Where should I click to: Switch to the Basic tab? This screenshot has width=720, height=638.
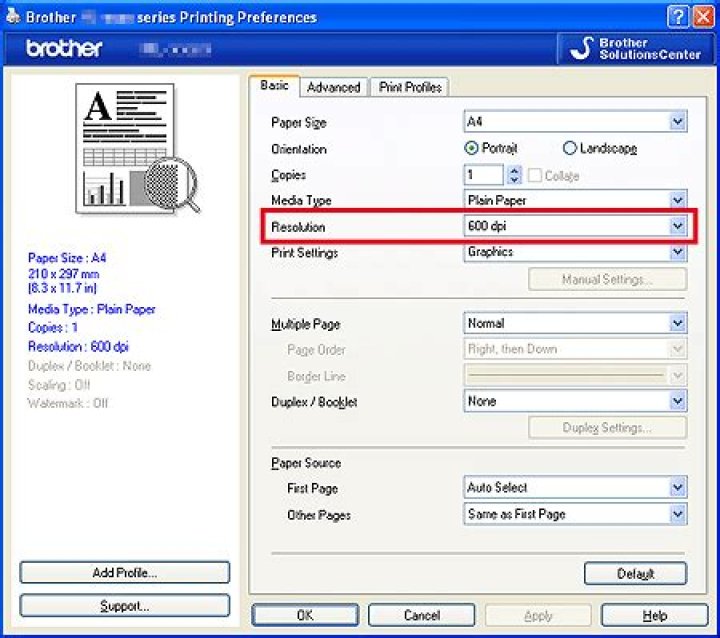point(274,85)
